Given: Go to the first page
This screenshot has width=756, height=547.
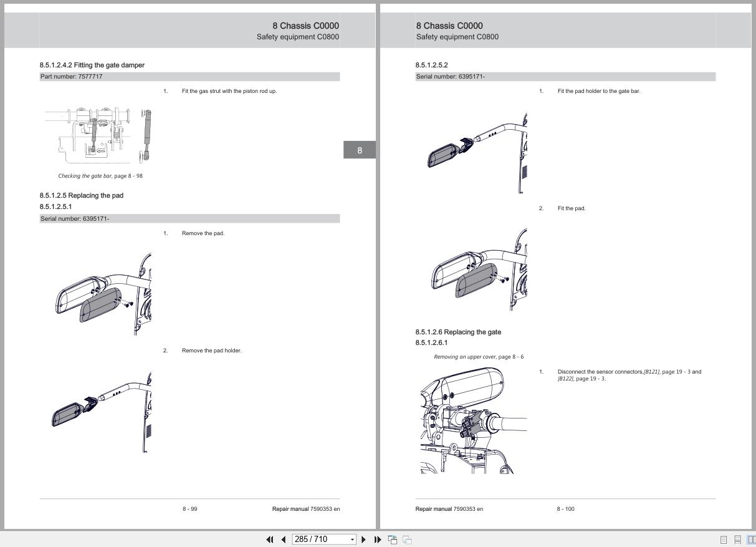Looking at the screenshot, I should [270, 540].
